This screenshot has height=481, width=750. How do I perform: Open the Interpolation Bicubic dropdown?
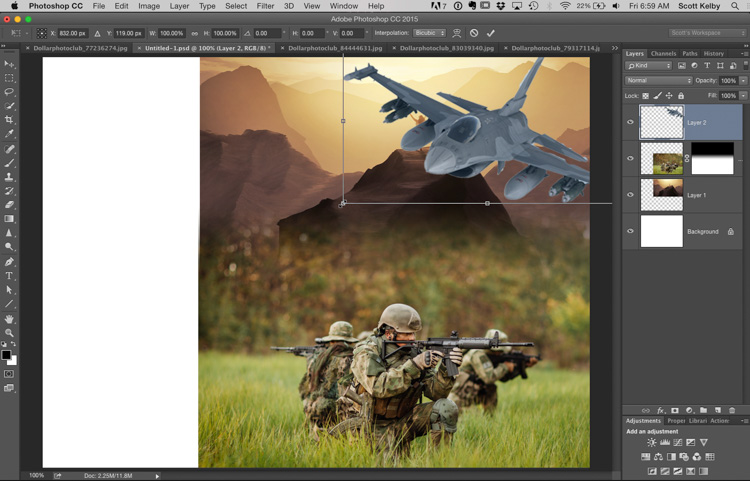(430, 33)
